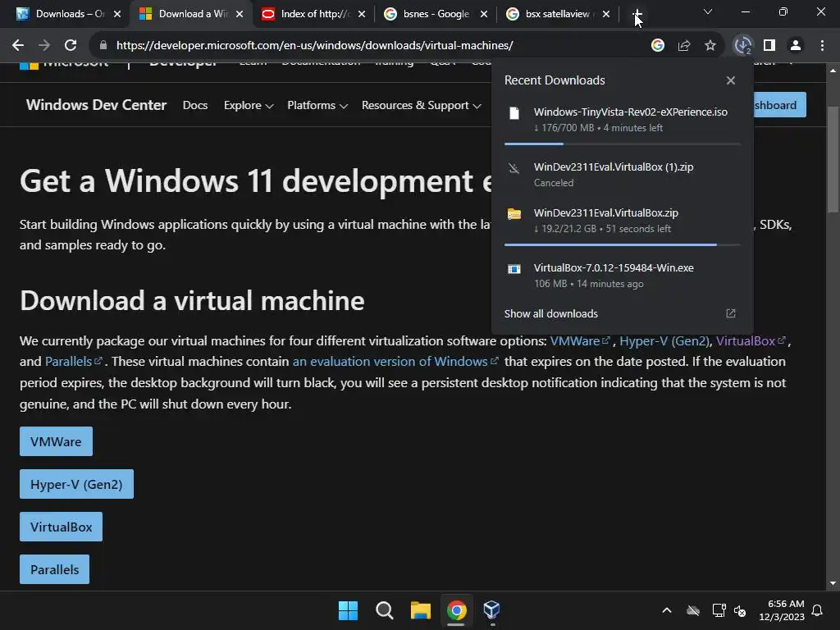The image size is (840, 630).
Task: Open evaluation version of Windows link
Action: [x=395, y=362]
